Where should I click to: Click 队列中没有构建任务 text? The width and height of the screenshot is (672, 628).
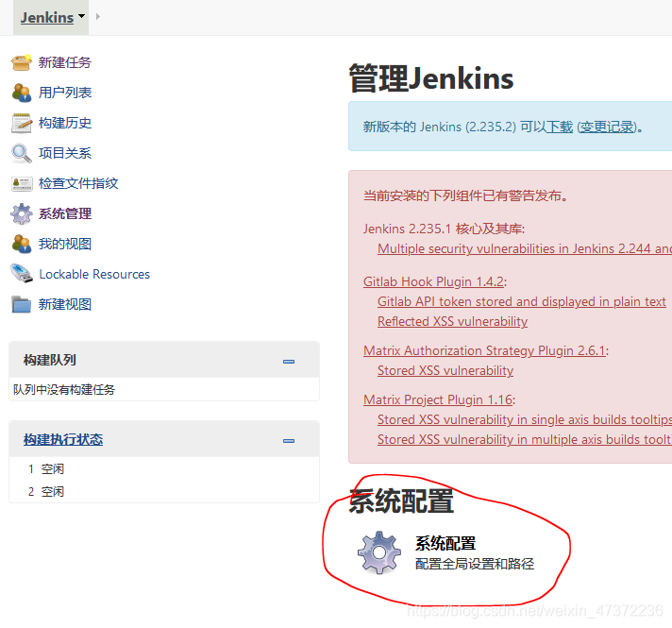click(x=64, y=389)
